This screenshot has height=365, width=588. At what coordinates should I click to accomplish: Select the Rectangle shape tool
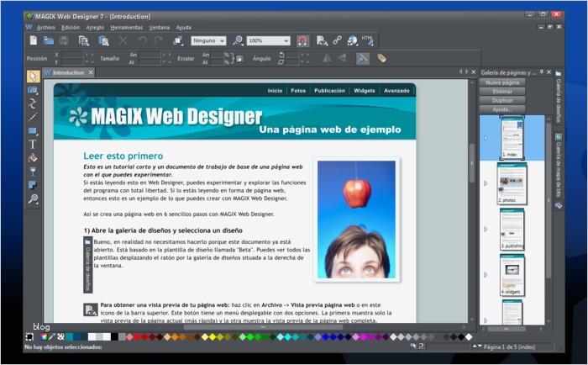click(x=33, y=130)
